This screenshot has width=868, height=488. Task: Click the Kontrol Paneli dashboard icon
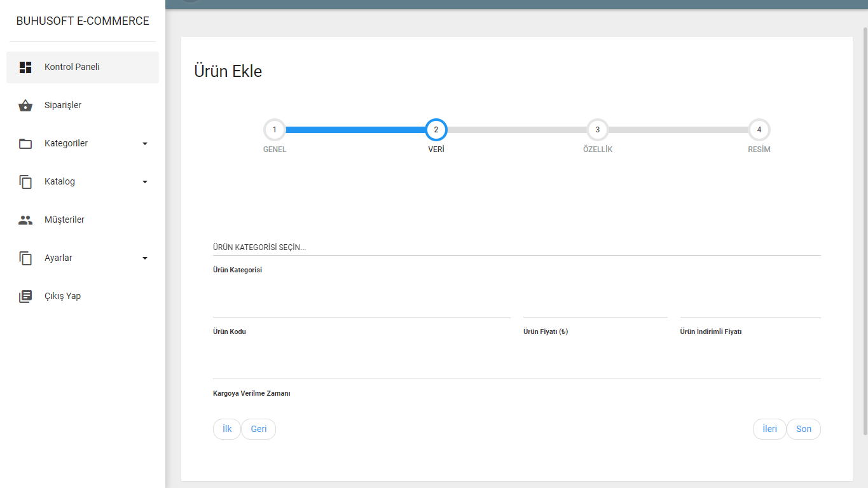25,67
